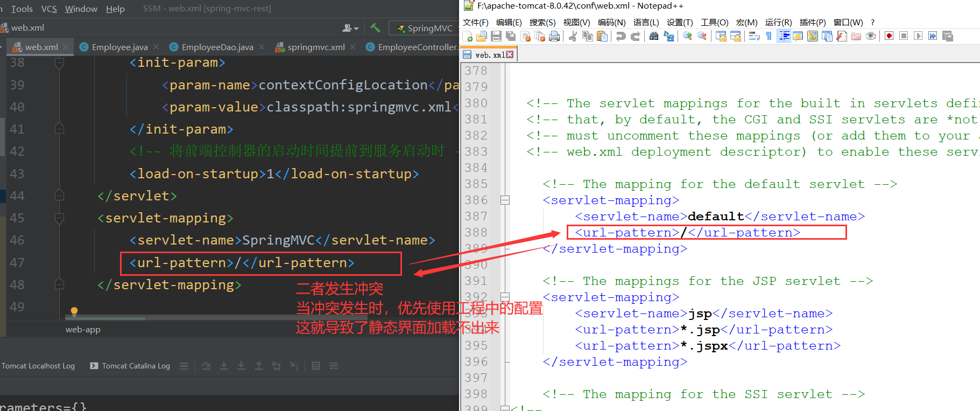The image size is (980, 411).
Task: Toggle Synchronize Vertical Scrolling icon
Action: coord(721,36)
